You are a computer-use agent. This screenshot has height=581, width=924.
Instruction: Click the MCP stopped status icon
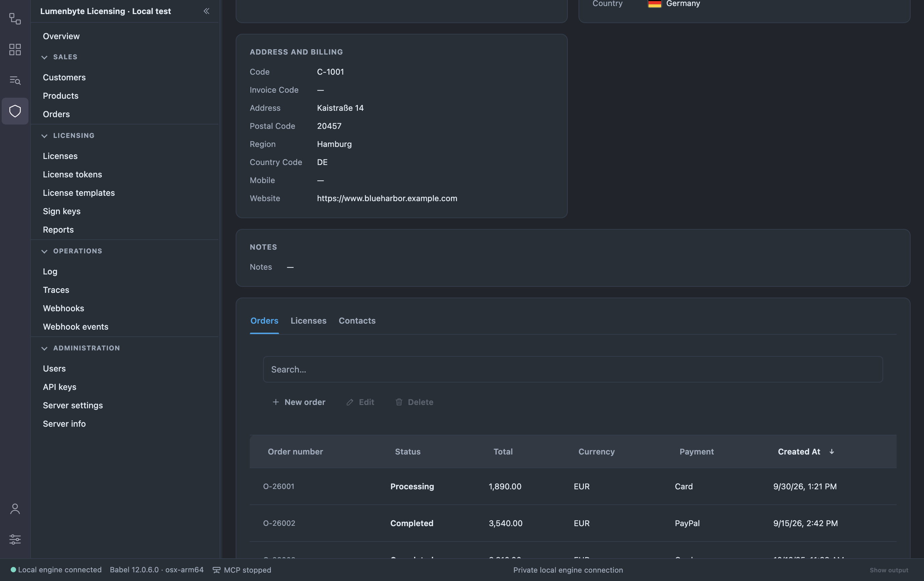pyautogui.click(x=216, y=570)
